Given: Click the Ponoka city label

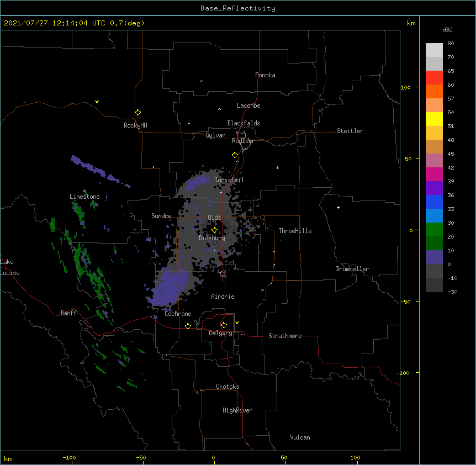Looking at the screenshot, I should pyautogui.click(x=265, y=75).
